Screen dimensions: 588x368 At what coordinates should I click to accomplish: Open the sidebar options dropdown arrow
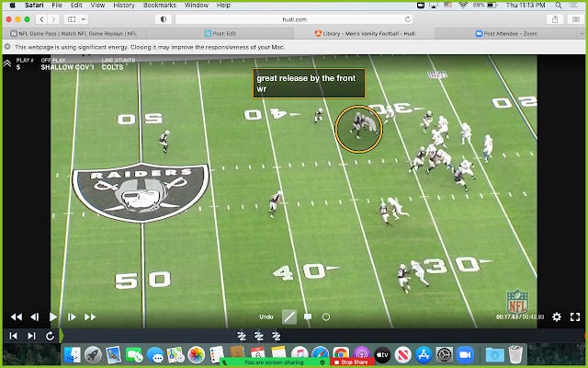click(84, 19)
